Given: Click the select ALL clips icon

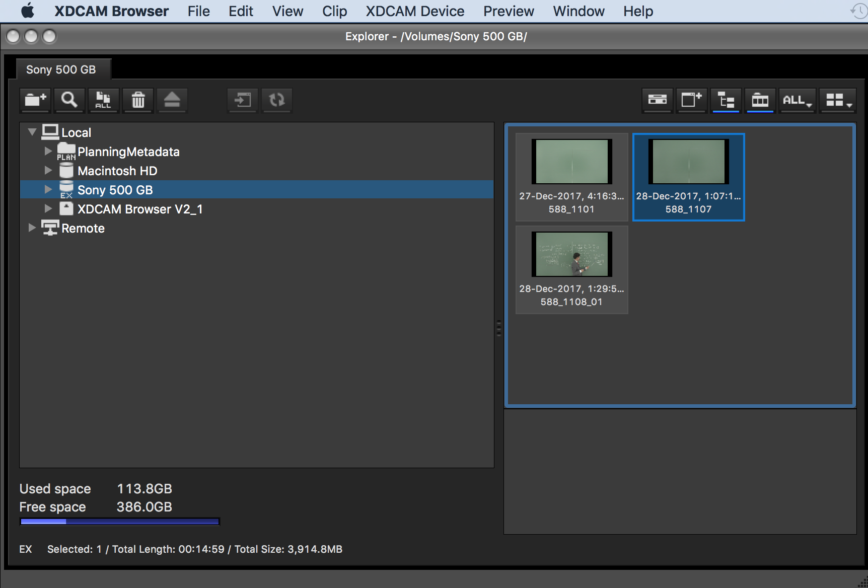Looking at the screenshot, I should coord(103,100).
